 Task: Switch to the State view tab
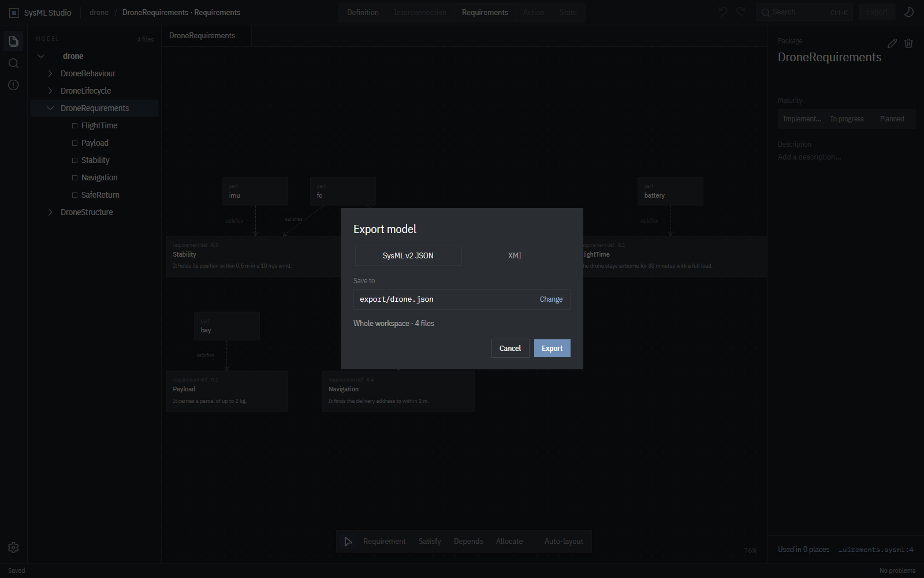pos(568,12)
